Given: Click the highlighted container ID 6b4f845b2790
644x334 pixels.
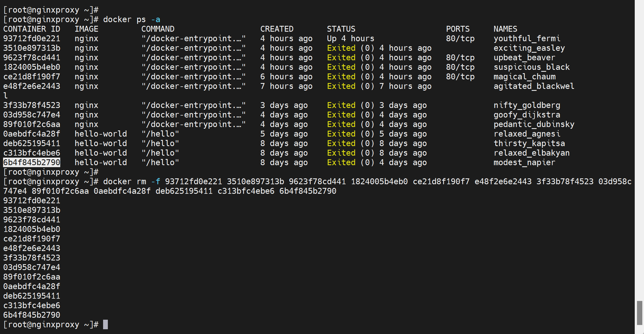Looking at the screenshot, I should point(32,162).
